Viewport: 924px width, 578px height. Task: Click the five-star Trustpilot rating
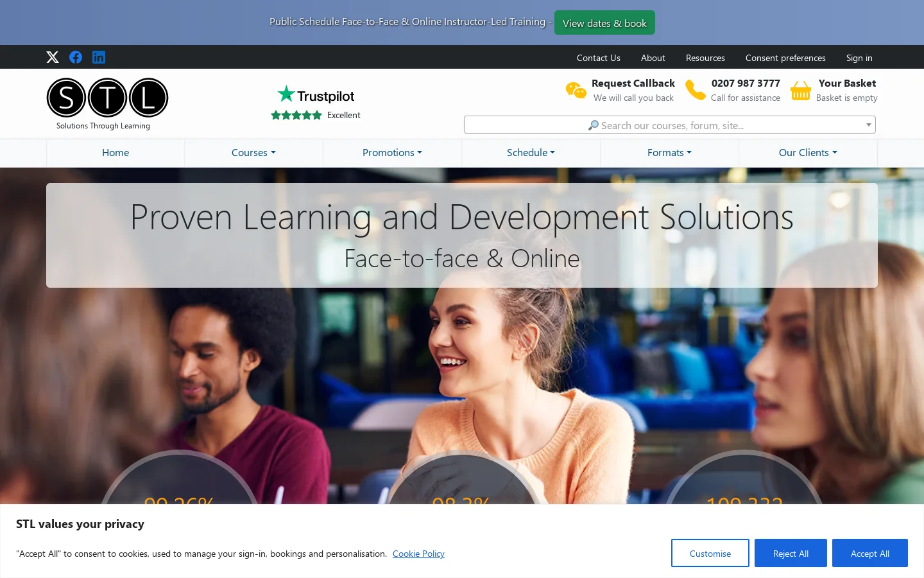point(296,115)
